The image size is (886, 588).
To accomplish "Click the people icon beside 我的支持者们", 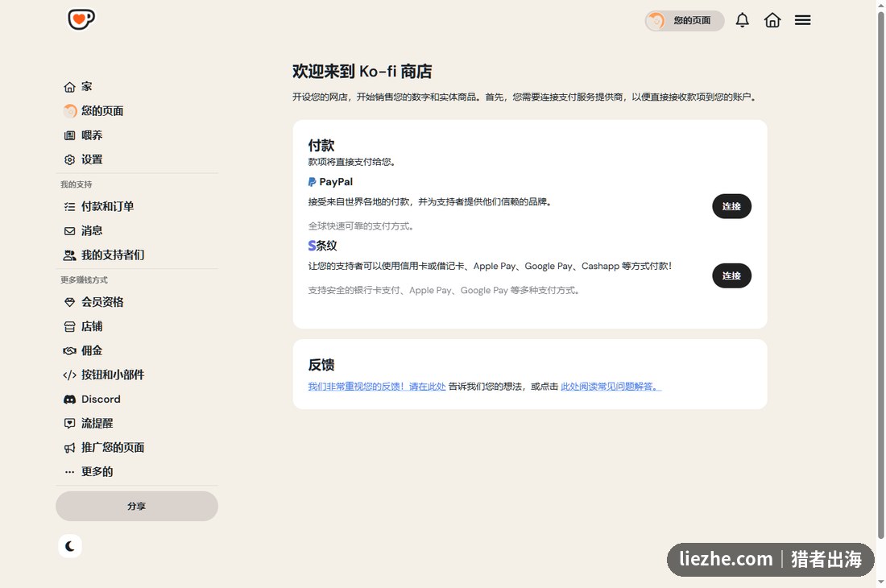I will (69, 255).
